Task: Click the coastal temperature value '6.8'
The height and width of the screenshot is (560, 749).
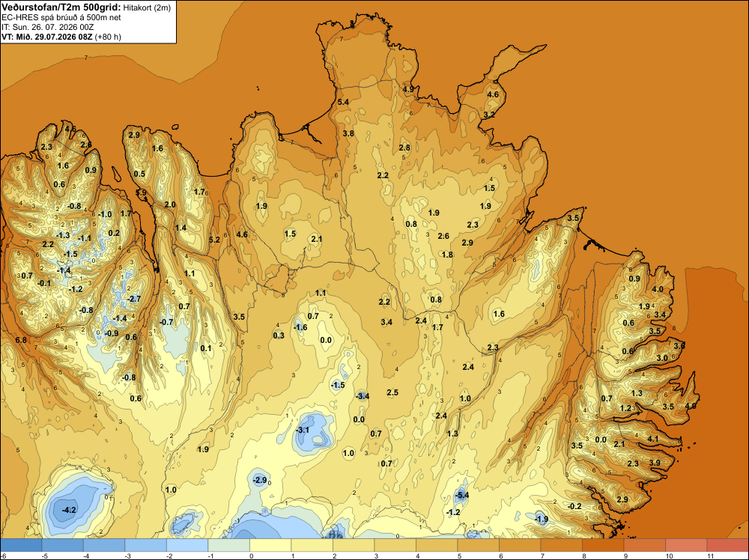Action: coord(21,340)
